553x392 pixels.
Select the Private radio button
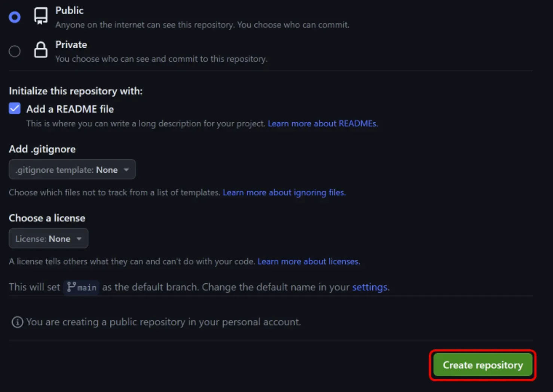(x=15, y=51)
